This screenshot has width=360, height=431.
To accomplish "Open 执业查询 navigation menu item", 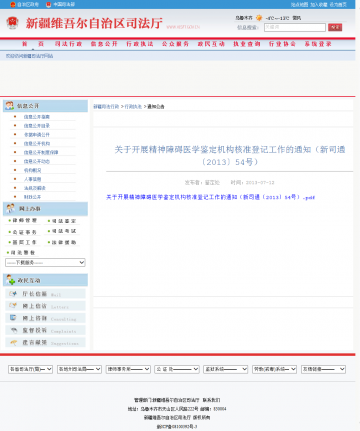I will pyautogui.click(x=247, y=44).
